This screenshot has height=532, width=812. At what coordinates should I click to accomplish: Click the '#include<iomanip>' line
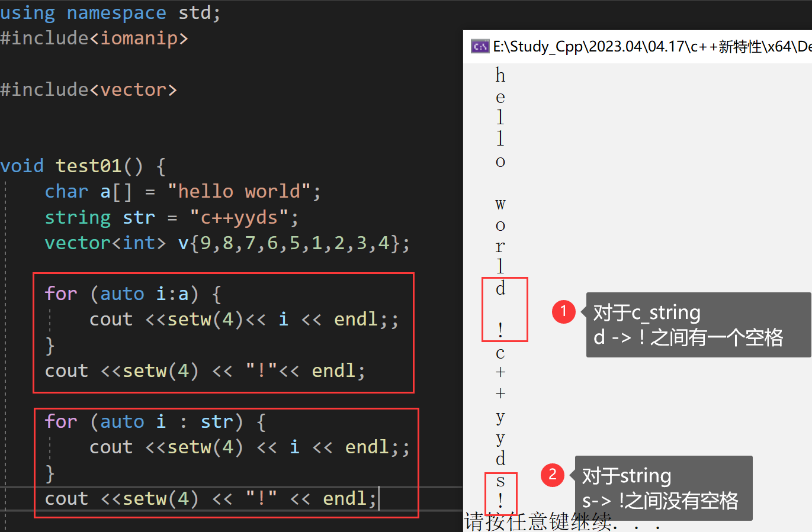[94, 38]
